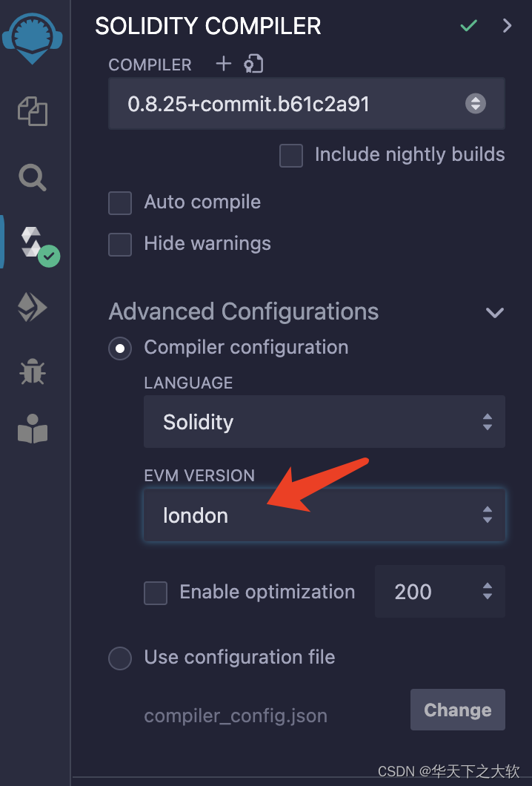
Task: Open the Remix home logo icon
Action: [32, 38]
